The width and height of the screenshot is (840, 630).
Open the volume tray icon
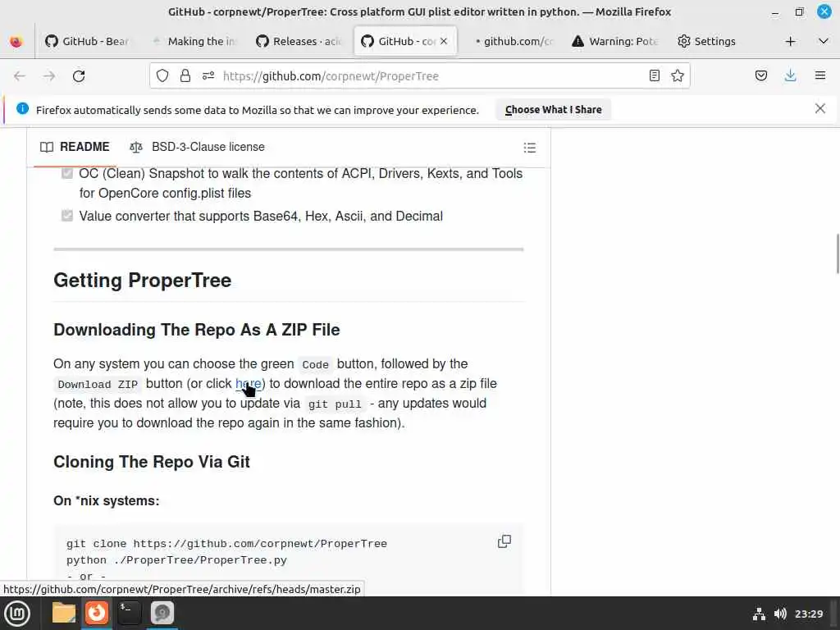point(780,614)
